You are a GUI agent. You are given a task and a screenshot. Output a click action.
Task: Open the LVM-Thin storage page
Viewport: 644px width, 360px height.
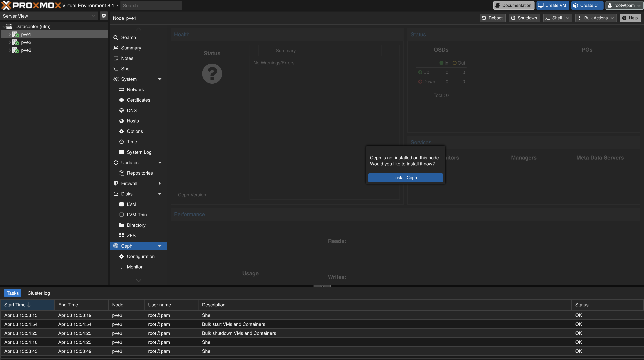(136, 215)
